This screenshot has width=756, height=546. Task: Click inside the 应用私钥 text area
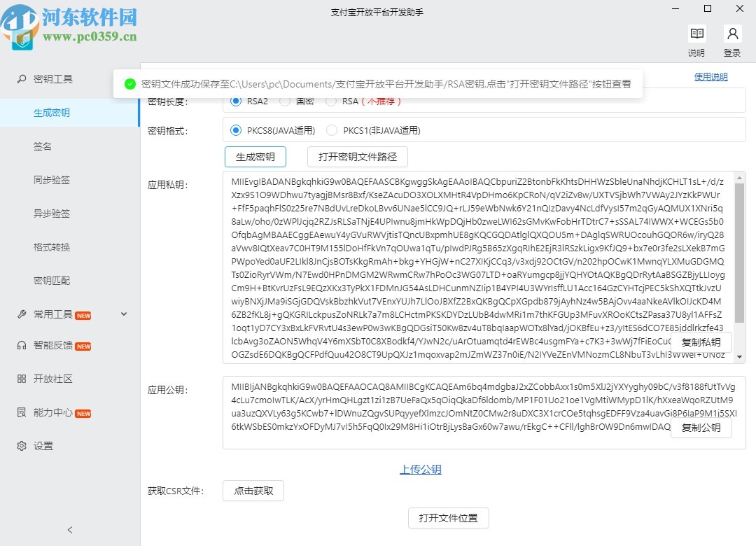tap(478, 267)
